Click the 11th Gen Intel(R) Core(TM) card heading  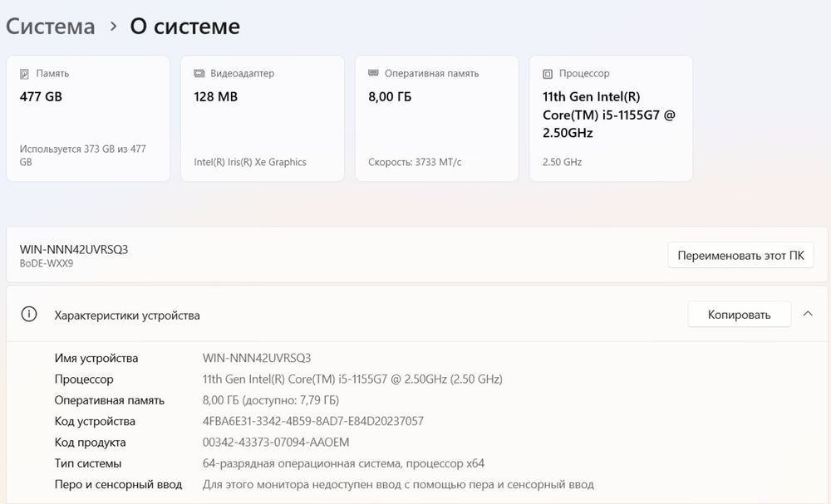pyautogui.click(x=609, y=115)
